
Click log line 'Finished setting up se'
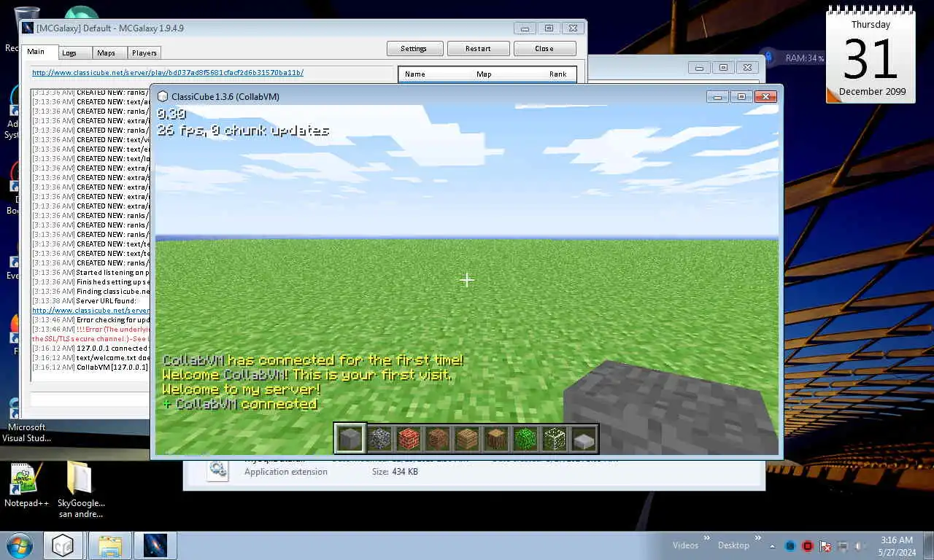[x=90, y=281]
